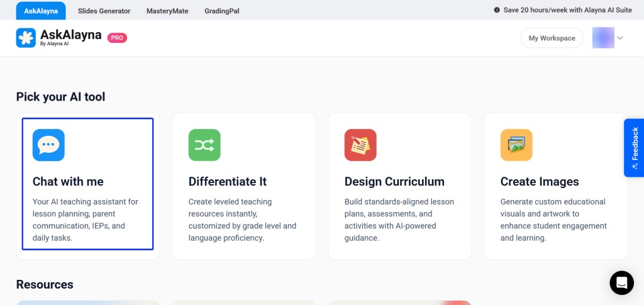Screen dimensions: 644x305
Task: Click the blurred user avatar
Action: pyautogui.click(x=603, y=38)
